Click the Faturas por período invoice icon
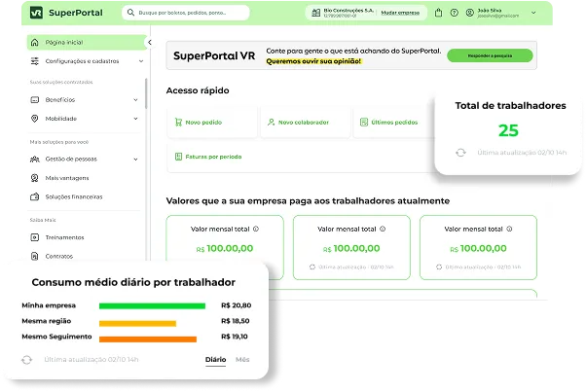Image resolution: width=586 pixels, height=392 pixels. (179, 157)
